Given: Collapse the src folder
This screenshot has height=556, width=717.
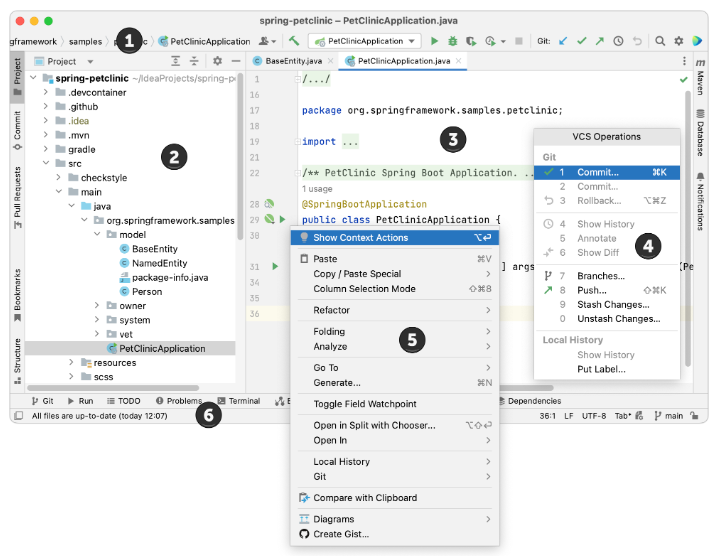Looking at the screenshot, I should coord(45,163).
